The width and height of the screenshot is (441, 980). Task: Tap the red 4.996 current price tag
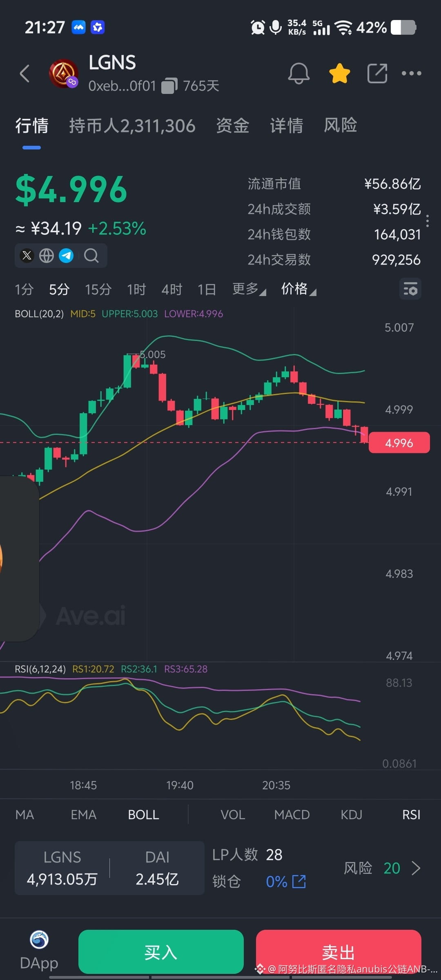(x=399, y=443)
